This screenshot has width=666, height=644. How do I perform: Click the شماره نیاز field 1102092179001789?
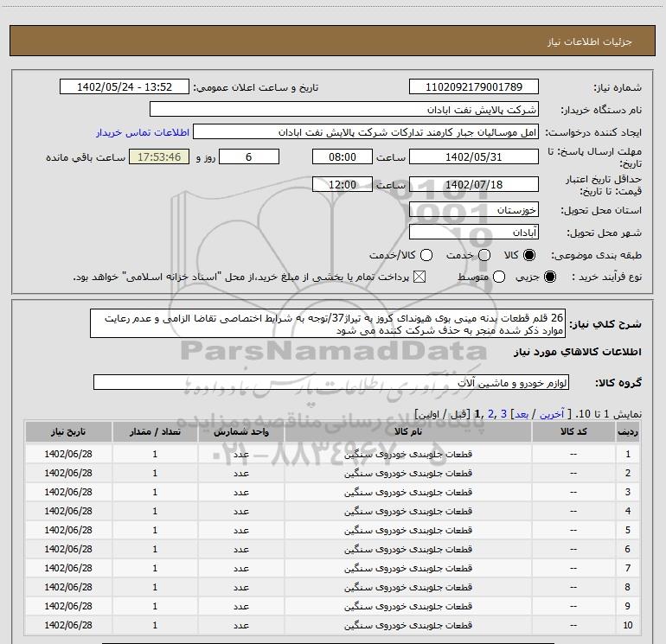point(473,87)
